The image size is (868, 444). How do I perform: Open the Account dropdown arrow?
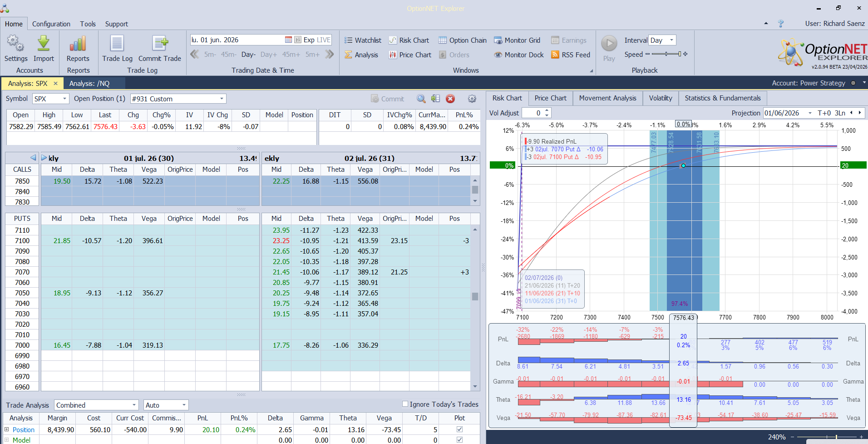(864, 83)
